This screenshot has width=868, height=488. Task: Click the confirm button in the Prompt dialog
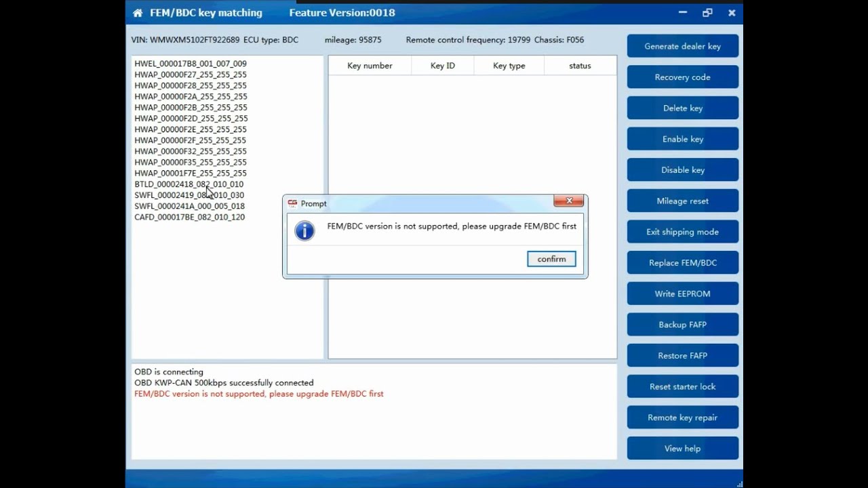tap(551, 259)
